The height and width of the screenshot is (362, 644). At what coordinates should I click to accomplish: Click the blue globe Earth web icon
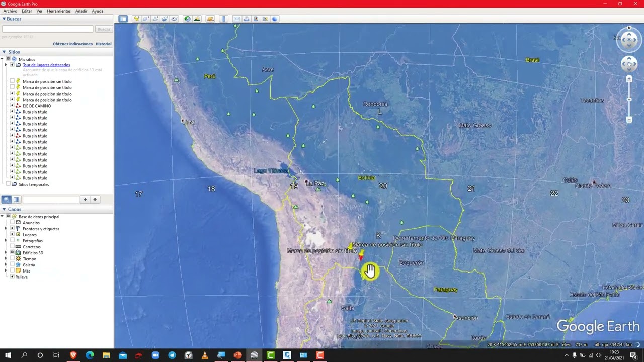275,19
